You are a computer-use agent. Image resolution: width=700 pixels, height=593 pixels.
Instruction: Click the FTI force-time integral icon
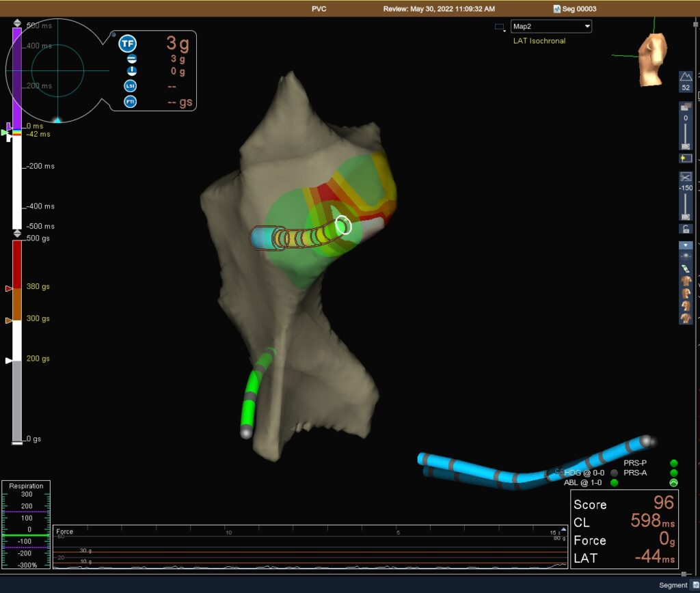(130, 102)
